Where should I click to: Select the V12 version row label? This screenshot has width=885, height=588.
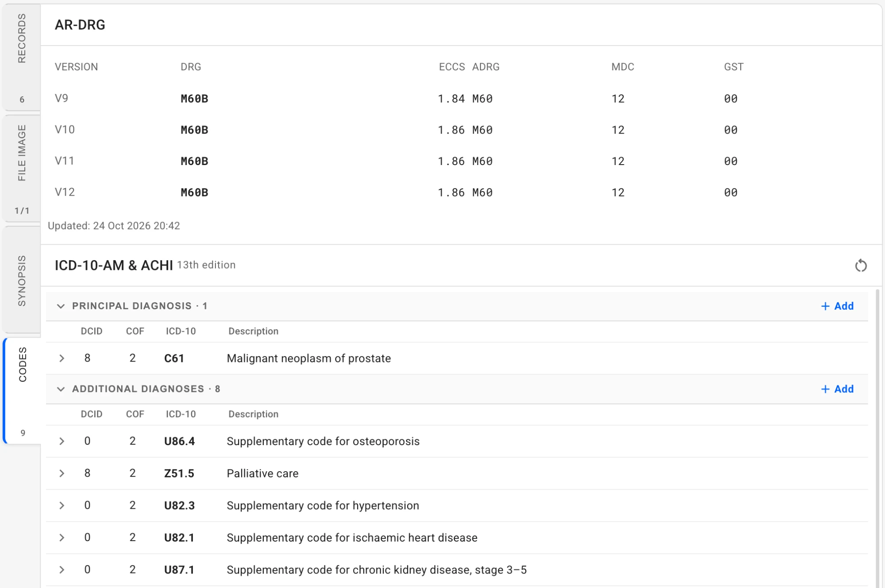point(65,192)
